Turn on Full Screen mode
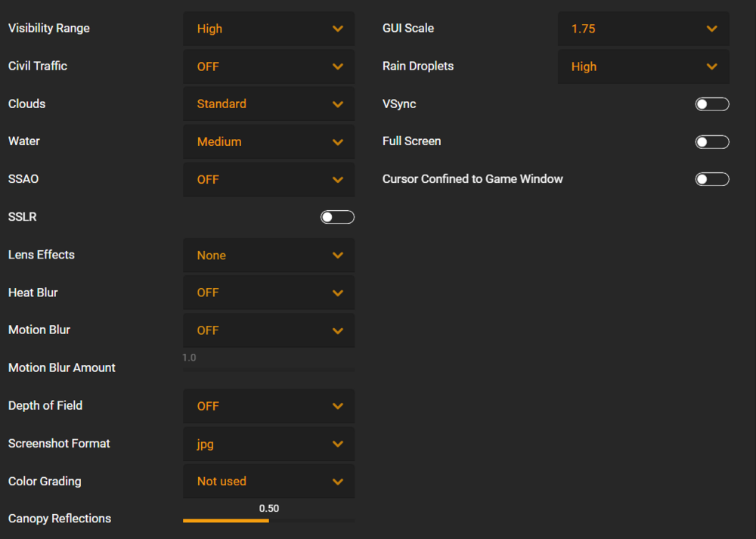This screenshot has height=539, width=756. (712, 142)
